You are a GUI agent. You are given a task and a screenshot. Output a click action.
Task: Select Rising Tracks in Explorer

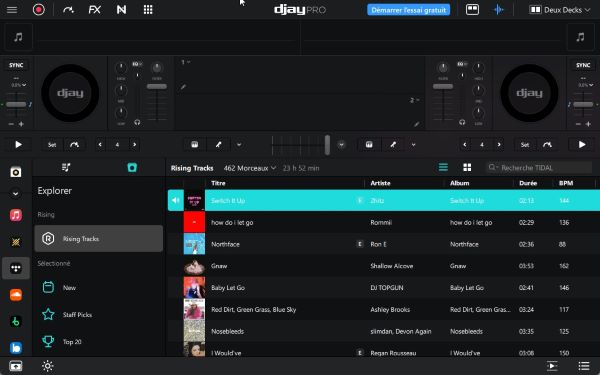point(99,238)
